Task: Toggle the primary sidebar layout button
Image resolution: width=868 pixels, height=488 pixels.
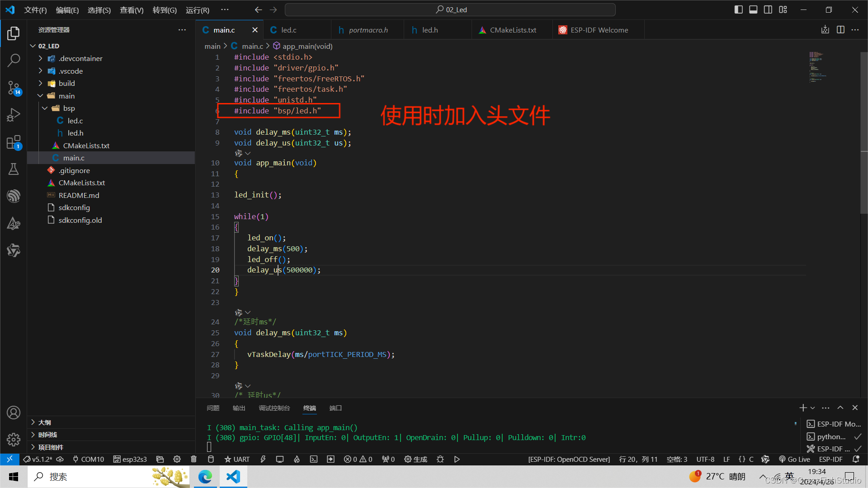Action: (x=738, y=9)
